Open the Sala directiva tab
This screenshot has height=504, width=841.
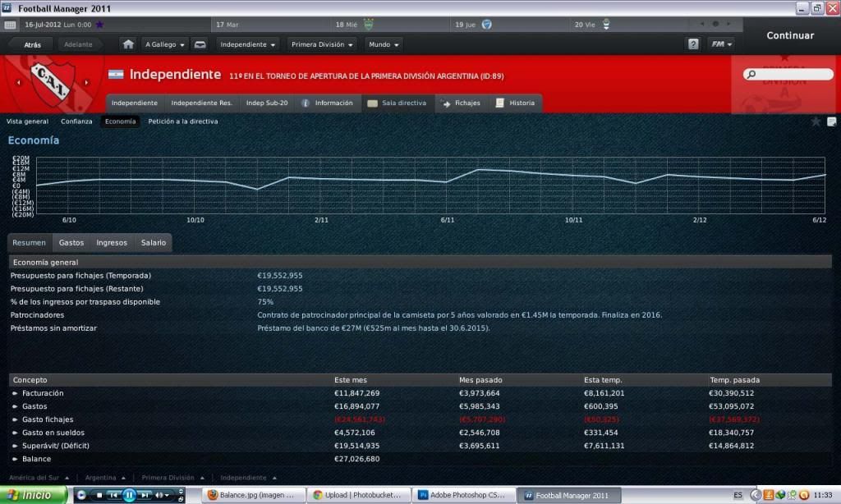tap(397, 103)
